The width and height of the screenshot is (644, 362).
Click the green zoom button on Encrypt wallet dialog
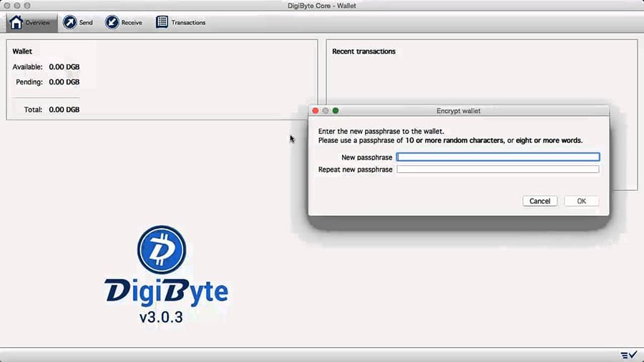pos(336,111)
